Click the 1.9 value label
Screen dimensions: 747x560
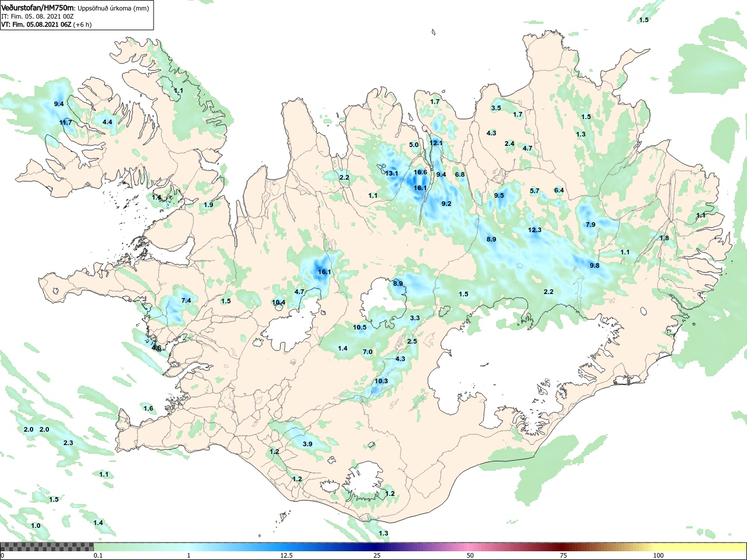tap(208, 205)
